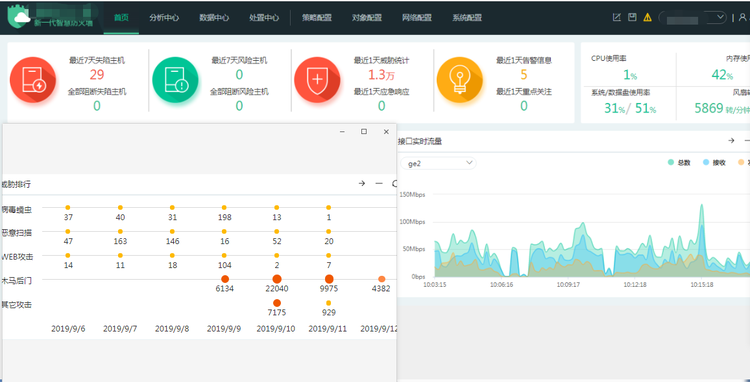Click the 2019/9/6 date label
This screenshot has height=382, width=750.
coord(68,329)
